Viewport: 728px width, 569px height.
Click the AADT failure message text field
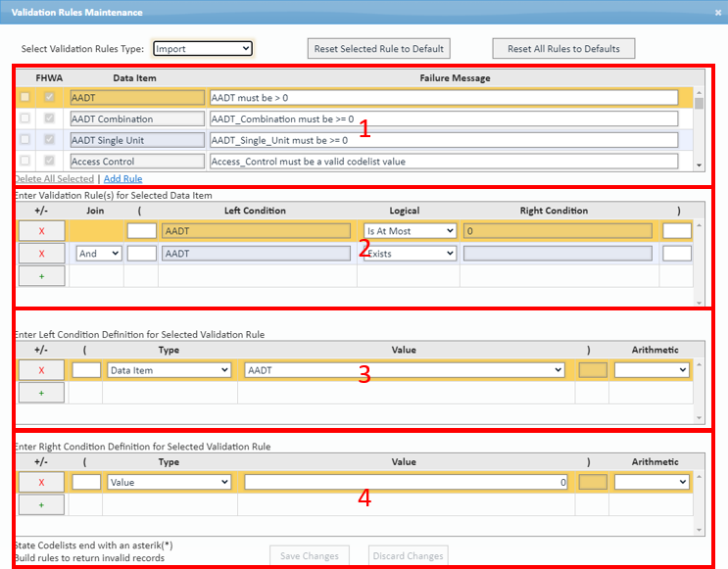point(443,98)
